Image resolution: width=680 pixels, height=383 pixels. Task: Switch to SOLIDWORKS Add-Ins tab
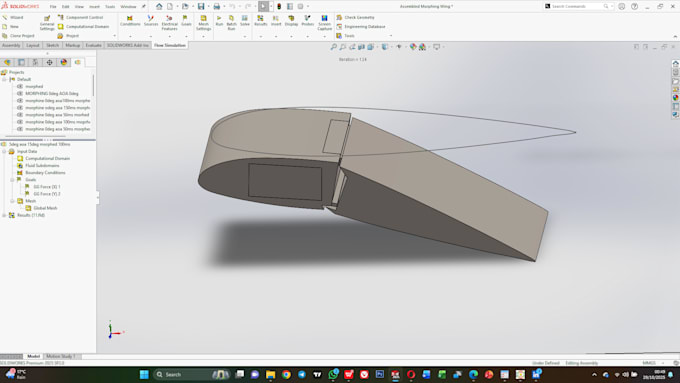(x=128, y=45)
